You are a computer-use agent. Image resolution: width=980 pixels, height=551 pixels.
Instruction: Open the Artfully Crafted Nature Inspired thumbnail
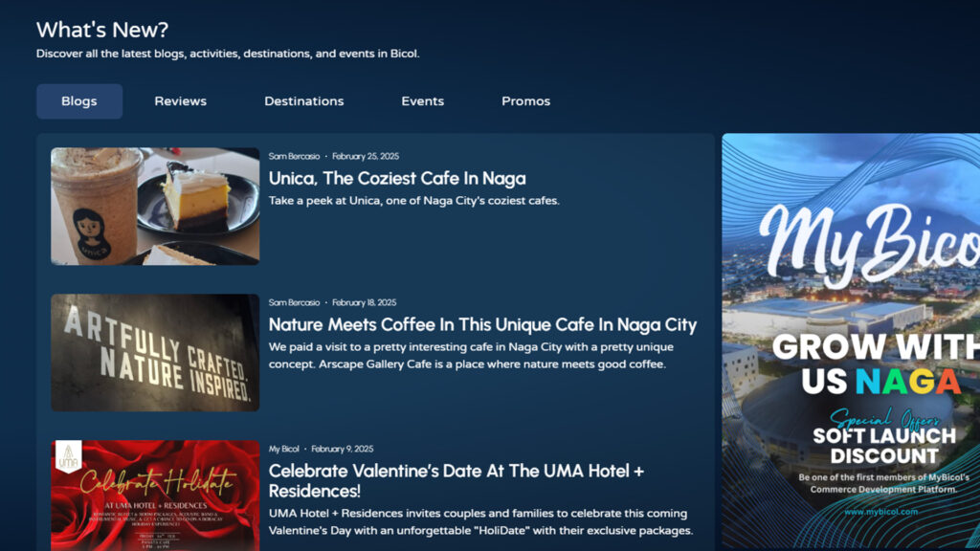[155, 352]
